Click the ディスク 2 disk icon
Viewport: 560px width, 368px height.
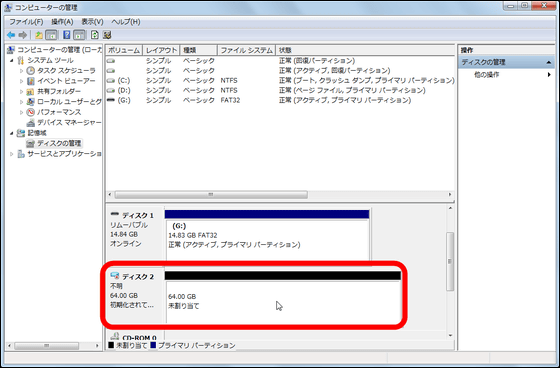coord(115,276)
